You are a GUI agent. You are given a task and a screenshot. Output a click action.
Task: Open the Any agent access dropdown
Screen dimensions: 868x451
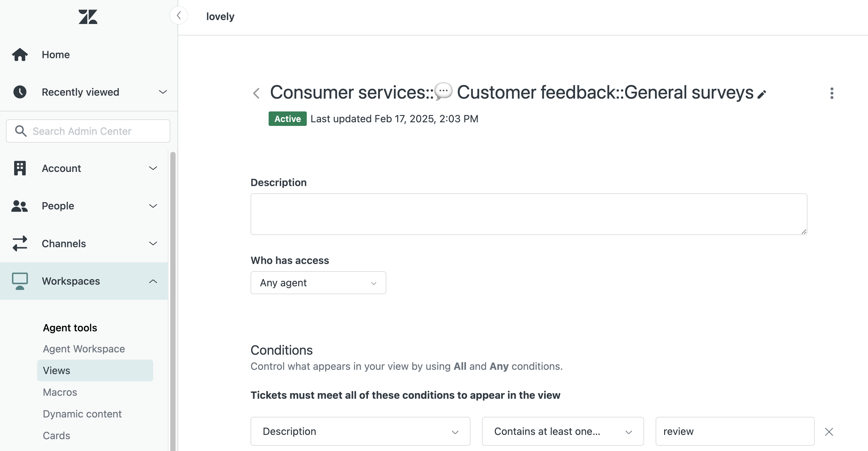tap(318, 283)
